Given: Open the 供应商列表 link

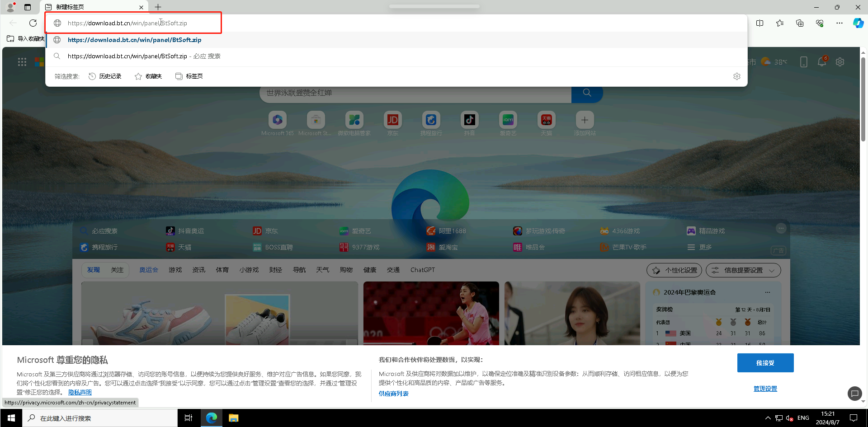Looking at the screenshot, I should click(x=394, y=394).
